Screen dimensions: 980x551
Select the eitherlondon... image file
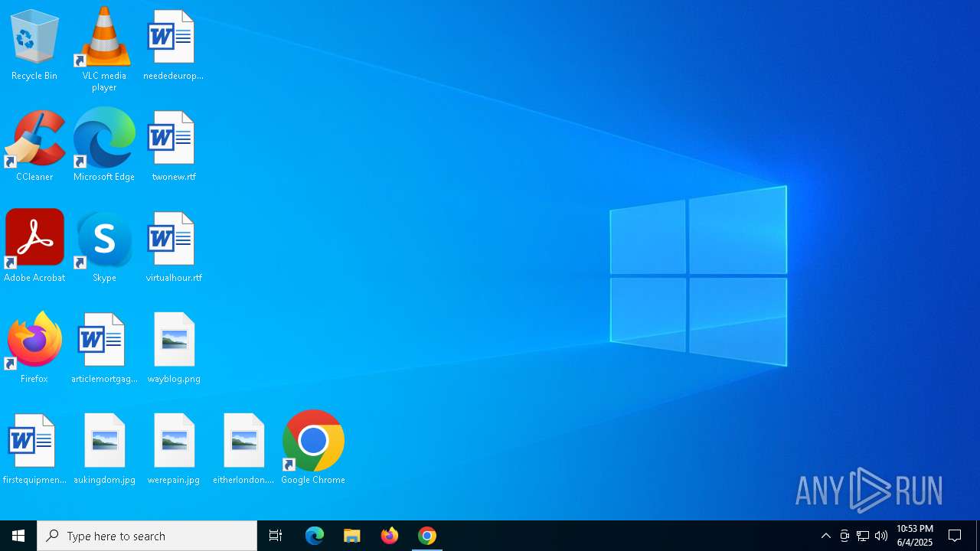click(243, 448)
